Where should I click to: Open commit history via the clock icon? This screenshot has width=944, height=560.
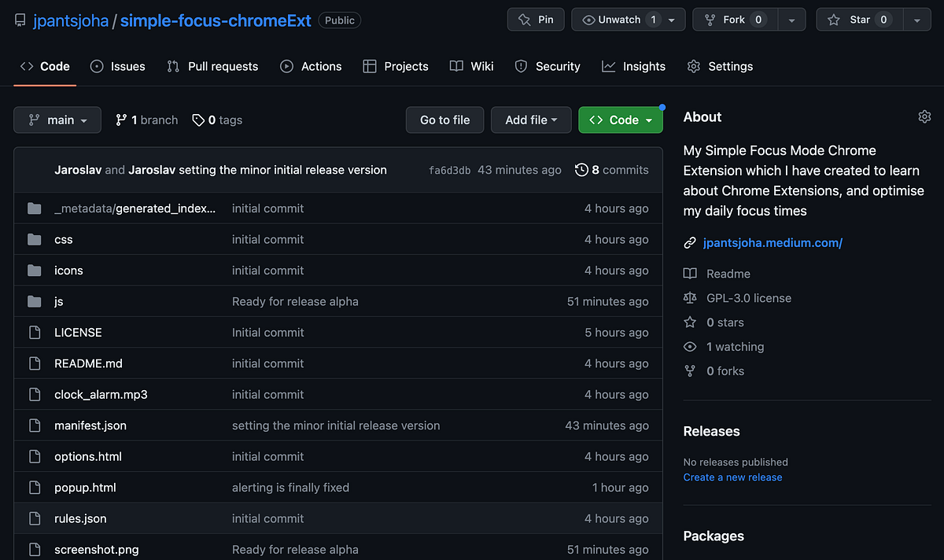coord(581,169)
